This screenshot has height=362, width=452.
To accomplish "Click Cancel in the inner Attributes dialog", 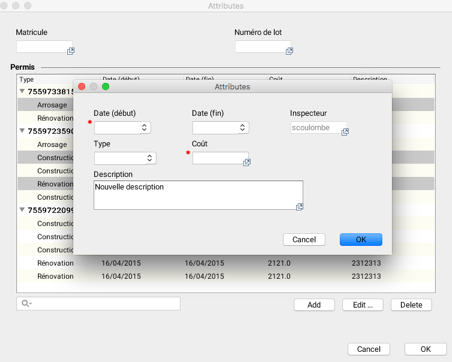I will 304,239.
